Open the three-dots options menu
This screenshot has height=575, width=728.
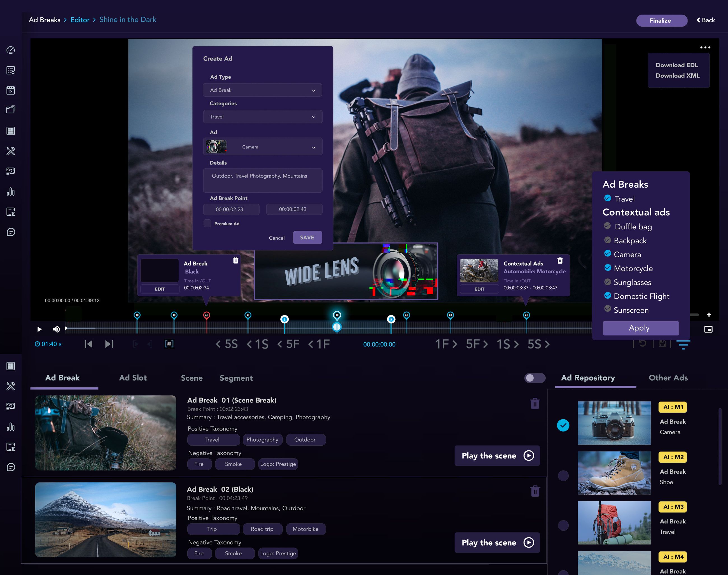(705, 47)
